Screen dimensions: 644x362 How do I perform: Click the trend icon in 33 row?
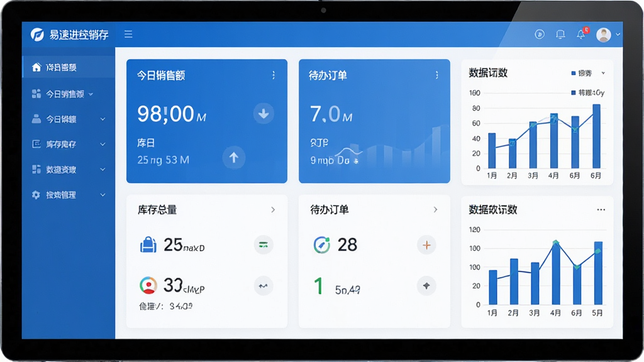pyautogui.click(x=264, y=286)
